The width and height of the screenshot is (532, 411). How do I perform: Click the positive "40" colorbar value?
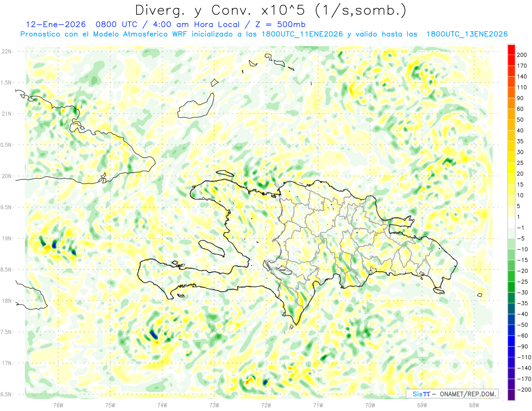pyautogui.click(x=521, y=130)
